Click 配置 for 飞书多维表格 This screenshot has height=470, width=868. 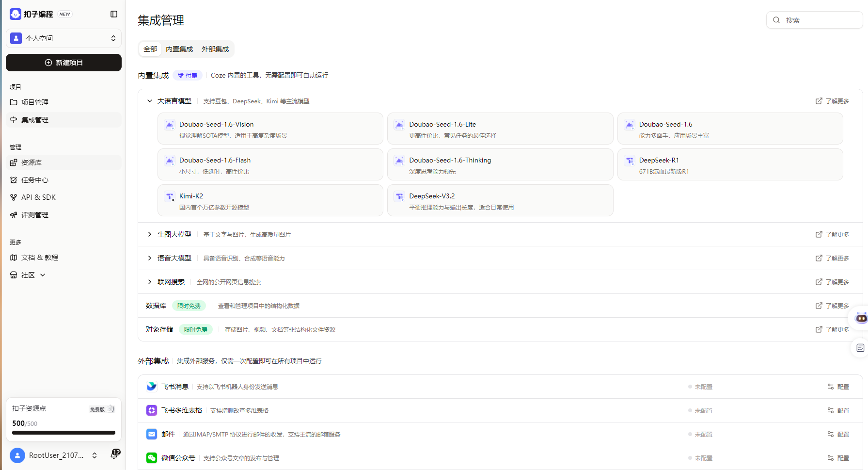pyautogui.click(x=838, y=410)
